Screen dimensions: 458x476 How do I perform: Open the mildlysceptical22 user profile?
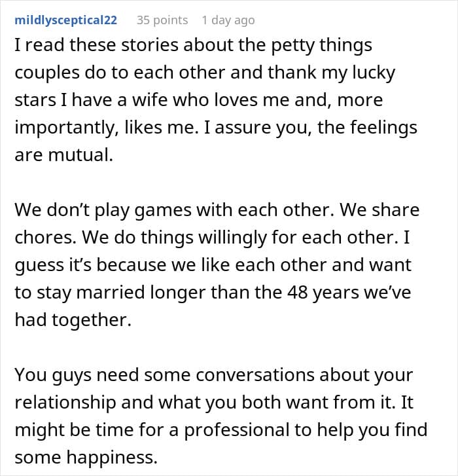[x=65, y=20]
